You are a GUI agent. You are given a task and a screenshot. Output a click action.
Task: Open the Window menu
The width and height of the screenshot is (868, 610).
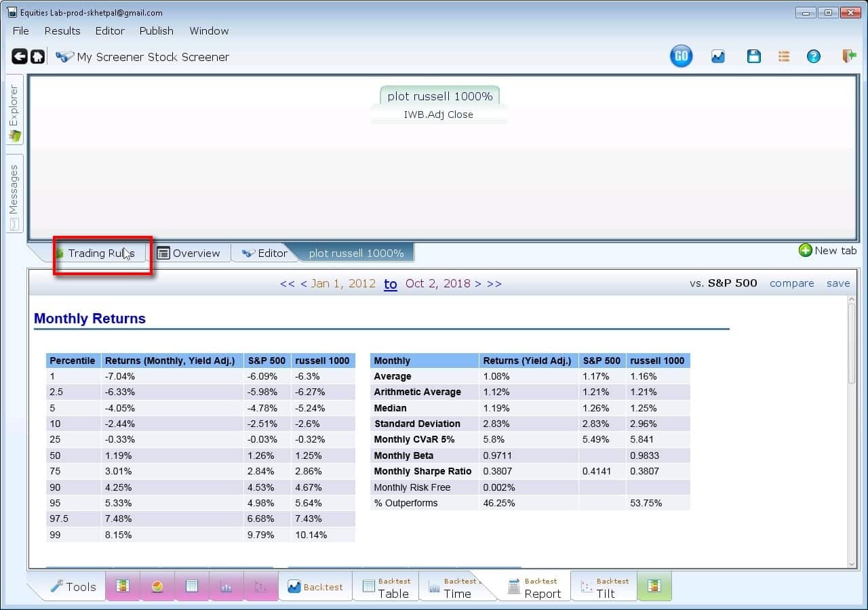(209, 30)
